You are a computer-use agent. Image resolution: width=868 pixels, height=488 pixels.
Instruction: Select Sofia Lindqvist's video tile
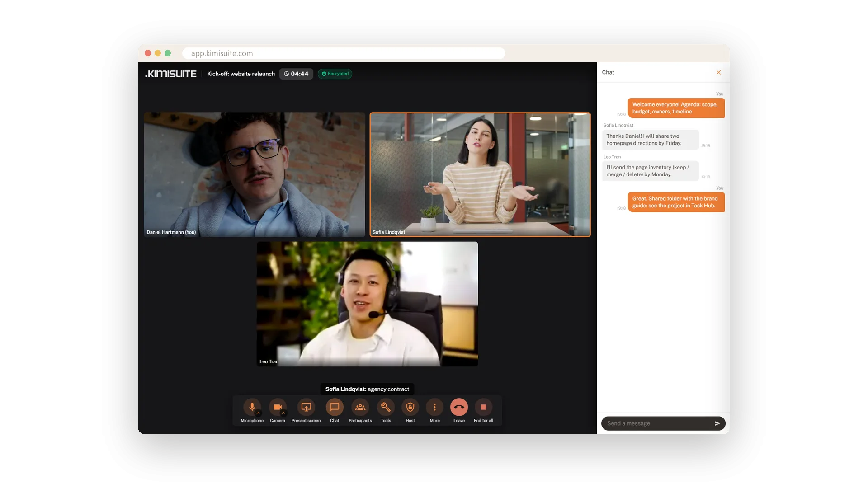point(480,174)
